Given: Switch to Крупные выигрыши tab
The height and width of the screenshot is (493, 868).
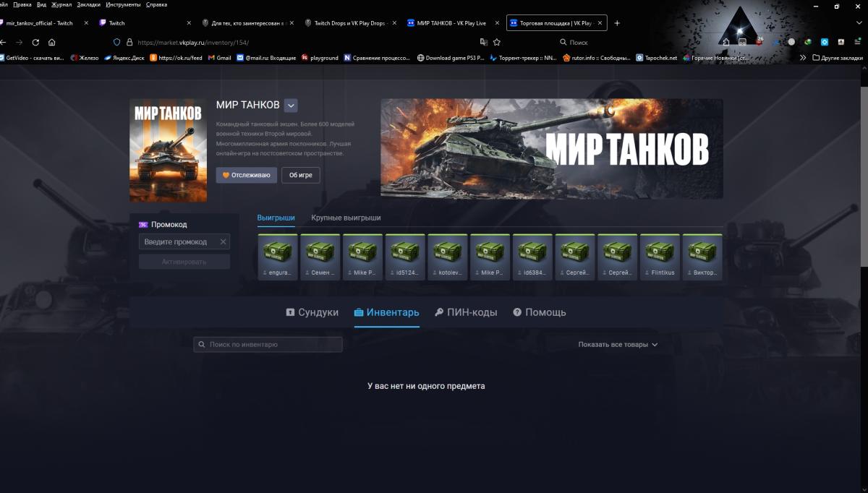Looking at the screenshot, I should [x=346, y=218].
